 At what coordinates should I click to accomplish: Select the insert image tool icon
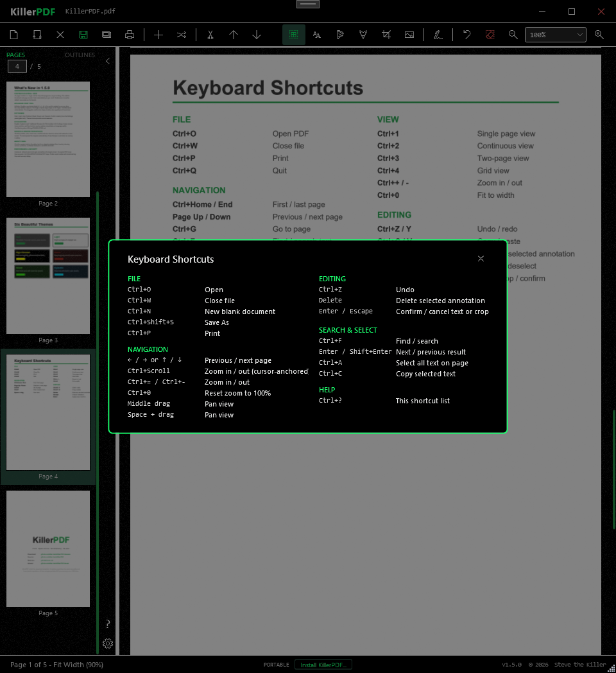click(x=409, y=35)
